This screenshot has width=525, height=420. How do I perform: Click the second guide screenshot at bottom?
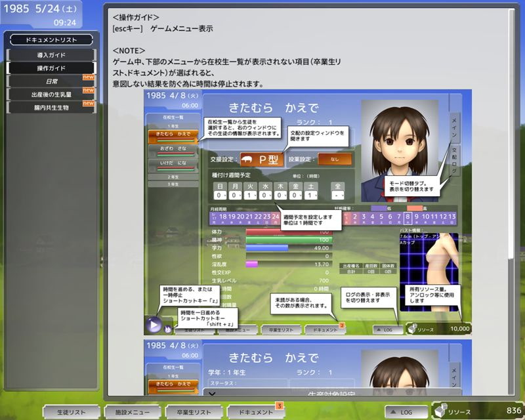308,367
